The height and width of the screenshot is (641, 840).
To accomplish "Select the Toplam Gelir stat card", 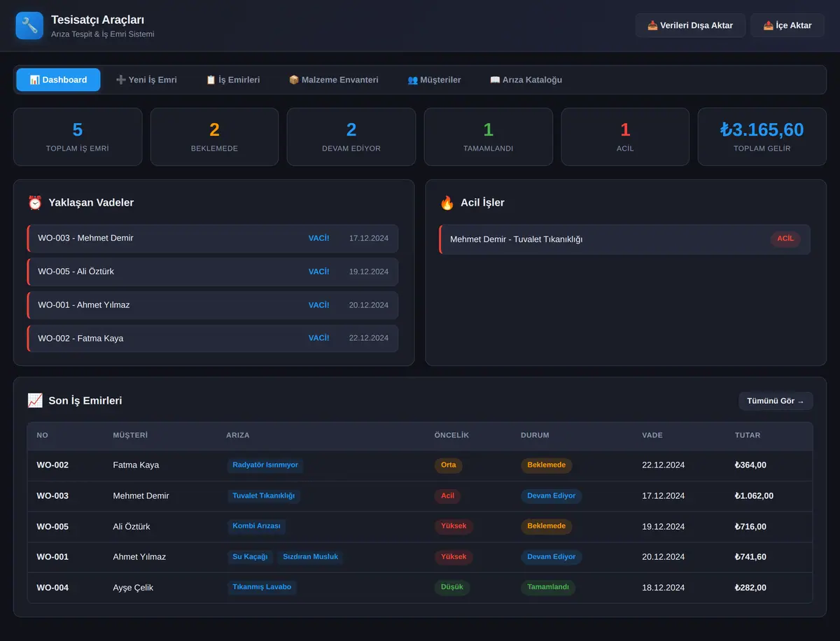I will (762, 136).
